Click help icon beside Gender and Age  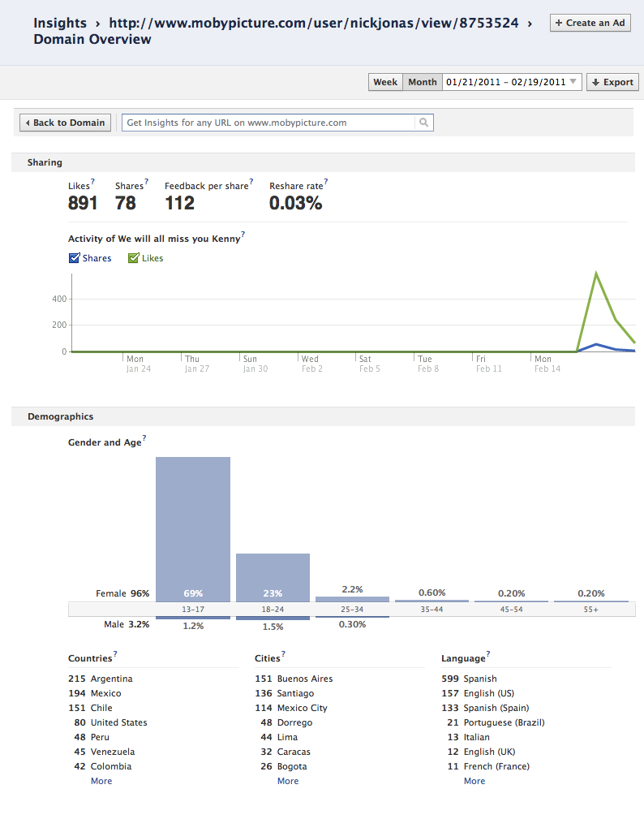[144, 439]
